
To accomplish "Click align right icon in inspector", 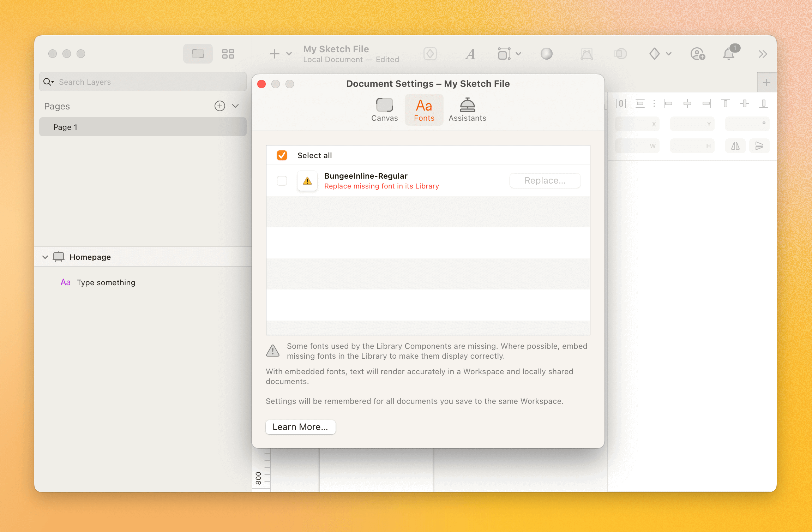I will [706, 103].
